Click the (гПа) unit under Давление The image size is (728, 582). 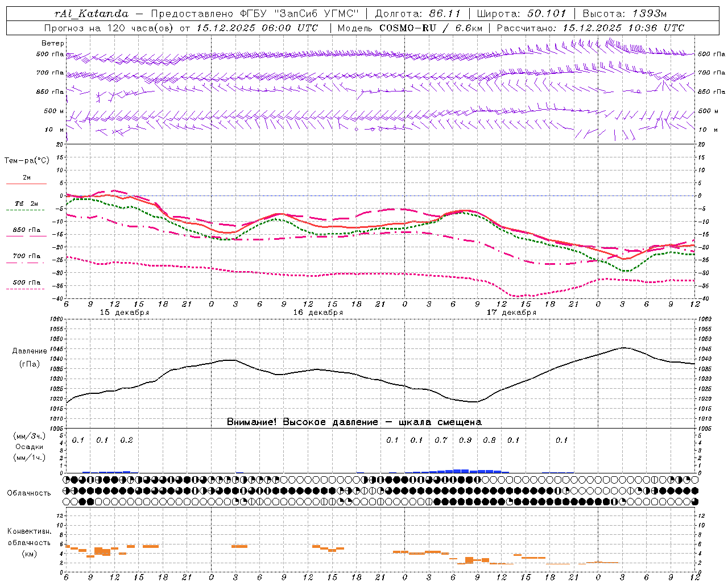click(x=30, y=364)
